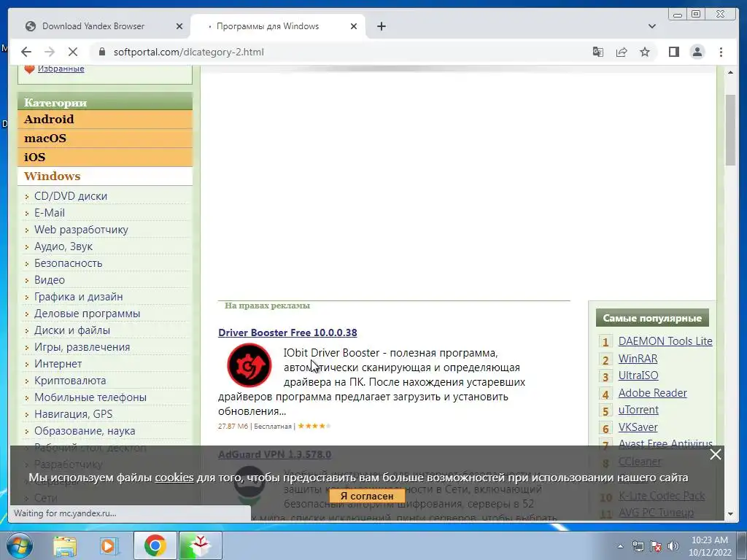Open the Yandex installer taskbar icon
The image size is (747, 560).
point(200,545)
